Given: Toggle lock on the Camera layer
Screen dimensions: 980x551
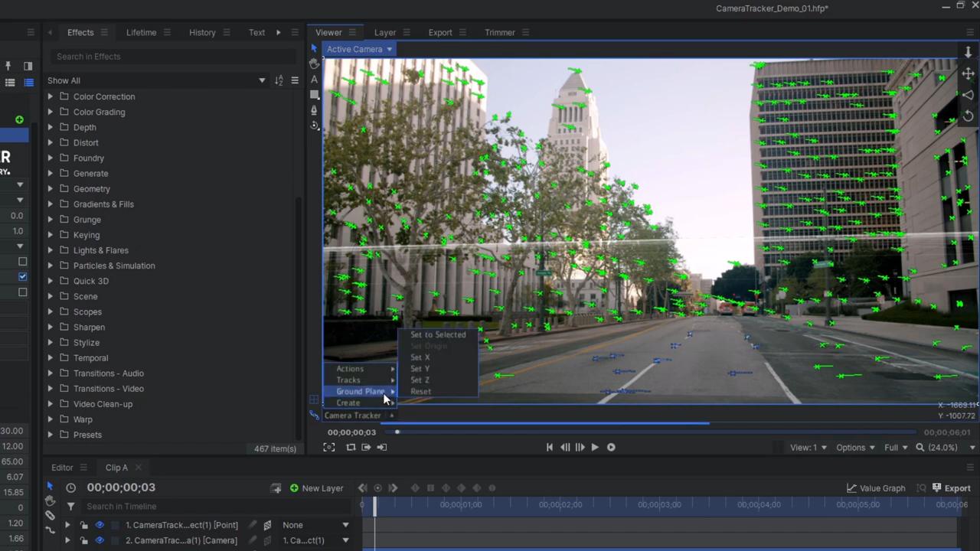Looking at the screenshot, I should coord(83,540).
